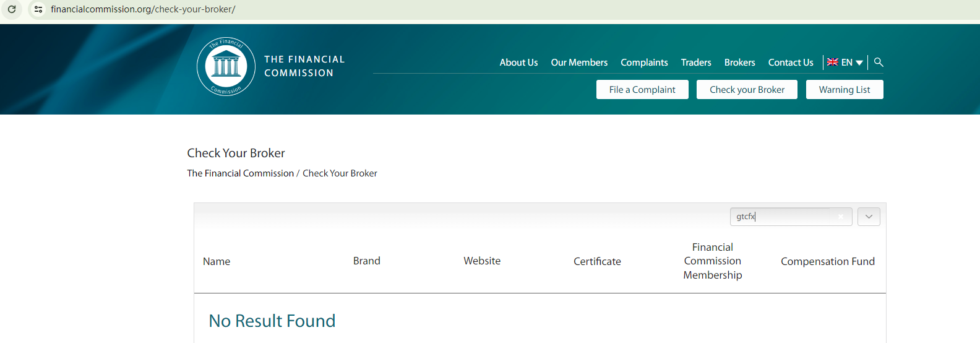The width and height of the screenshot is (980, 343).
Task: Open chevron dropdown beside broker search
Action: pos(869,217)
